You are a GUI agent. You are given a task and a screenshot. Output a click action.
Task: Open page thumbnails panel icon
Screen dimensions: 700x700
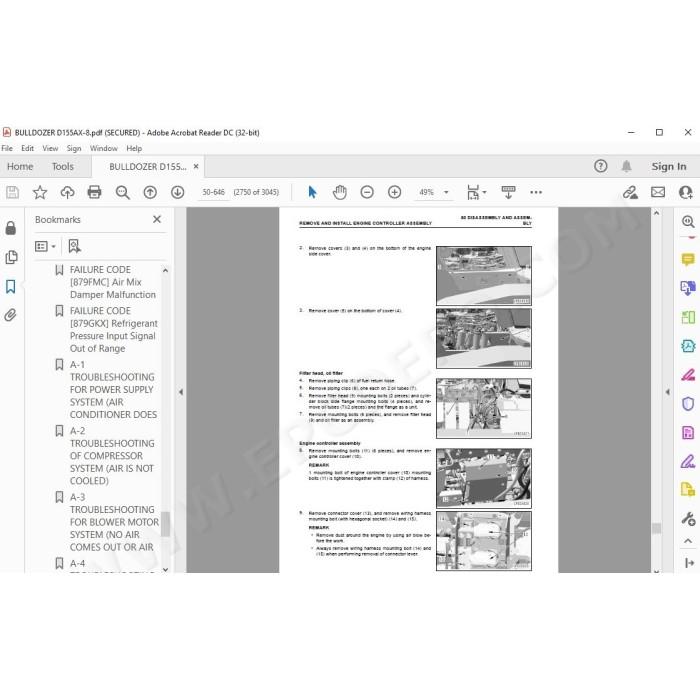11,257
